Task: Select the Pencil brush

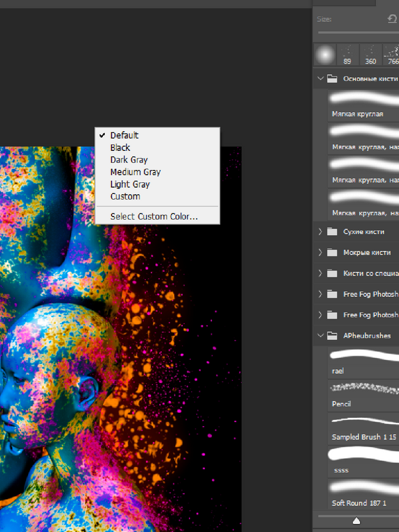Action: click(x=363, y=395)
